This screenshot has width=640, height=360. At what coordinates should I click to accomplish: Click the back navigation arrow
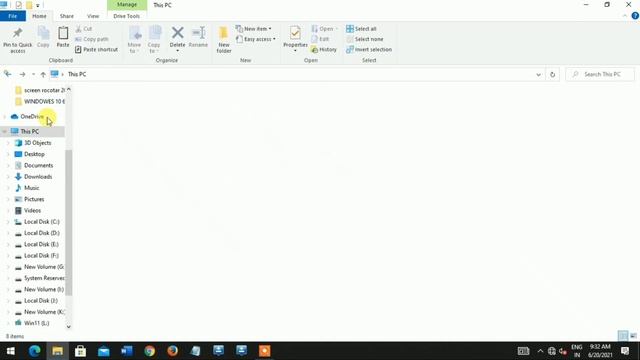[x=8, y=74]
